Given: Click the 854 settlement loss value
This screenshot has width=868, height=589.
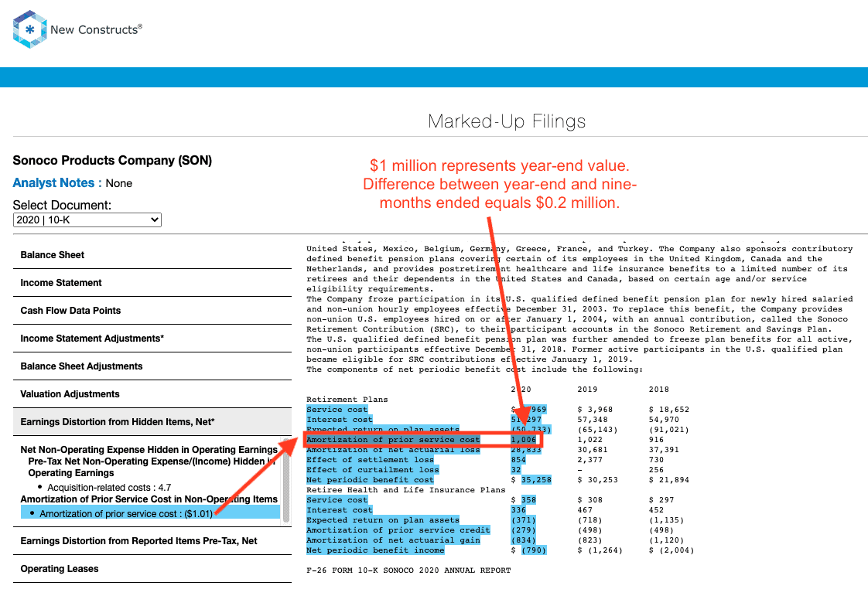Looking at the screenshot, I should pyautogui.click(x=518, y=460).
